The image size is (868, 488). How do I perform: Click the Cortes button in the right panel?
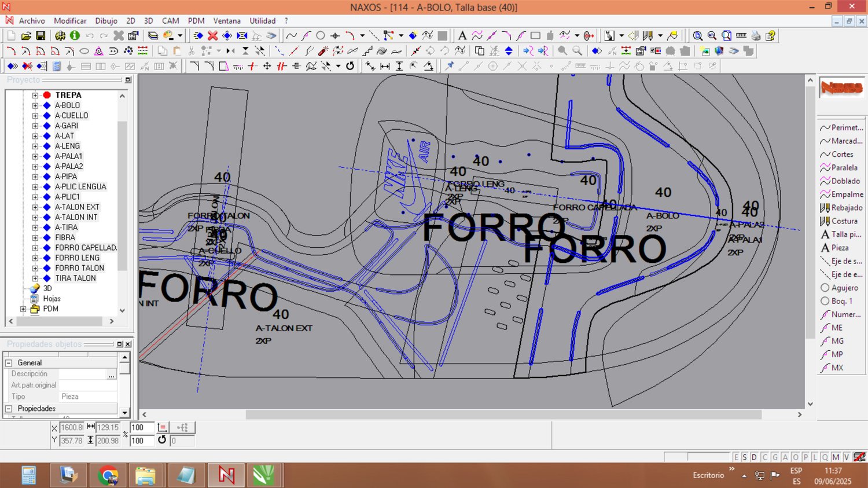837,155
